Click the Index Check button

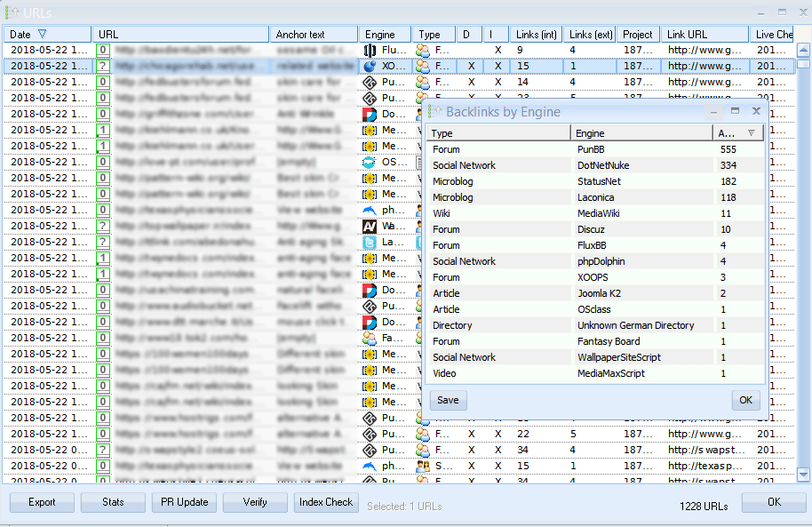click(326, 502)
